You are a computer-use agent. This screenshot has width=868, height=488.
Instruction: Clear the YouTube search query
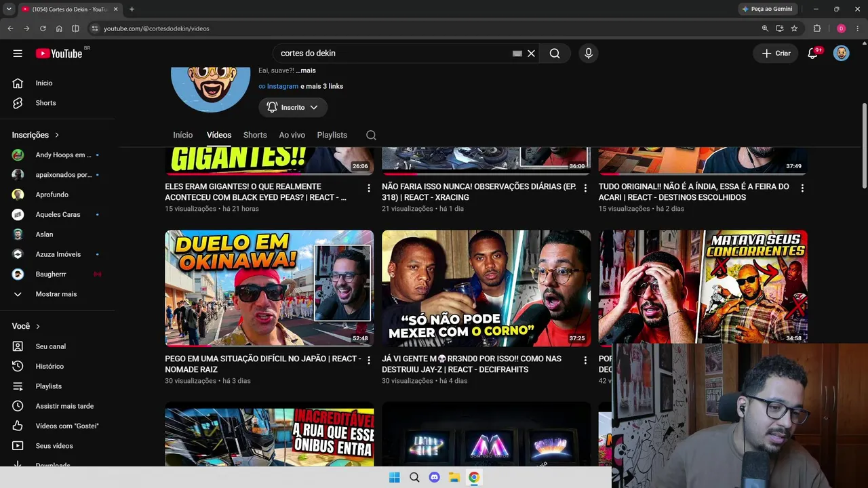click(x=532, y=54)
